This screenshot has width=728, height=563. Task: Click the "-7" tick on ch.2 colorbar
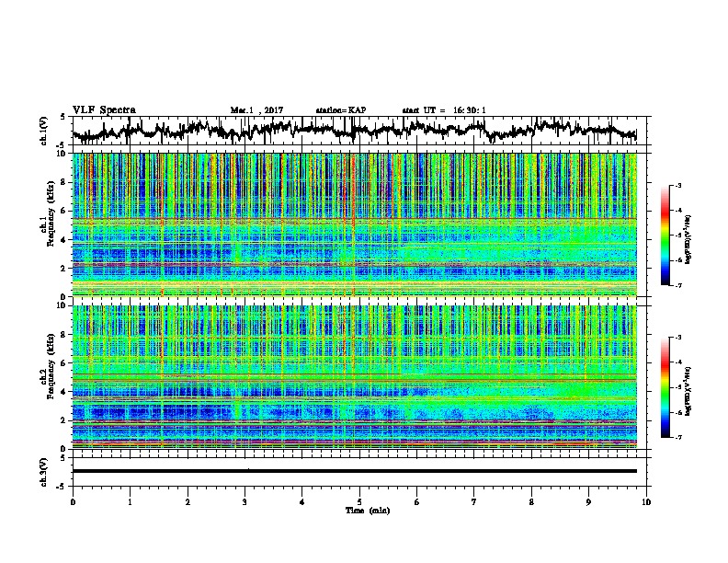677,437
